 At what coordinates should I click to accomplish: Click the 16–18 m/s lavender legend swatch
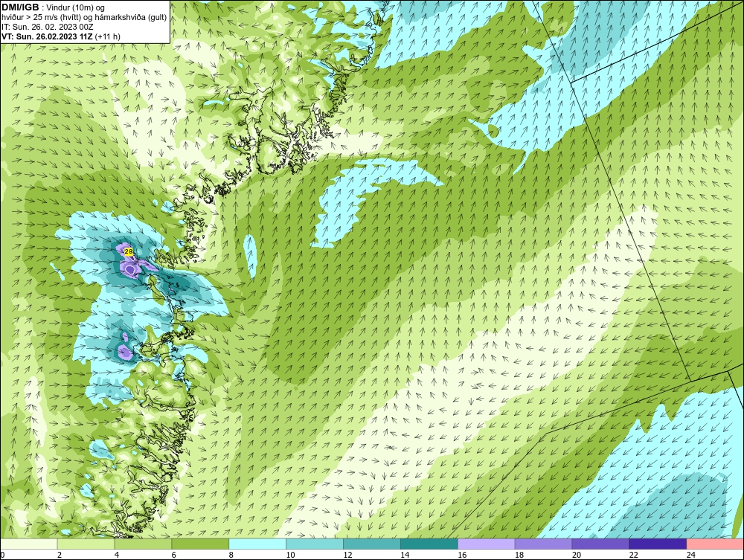click(487, 544)
